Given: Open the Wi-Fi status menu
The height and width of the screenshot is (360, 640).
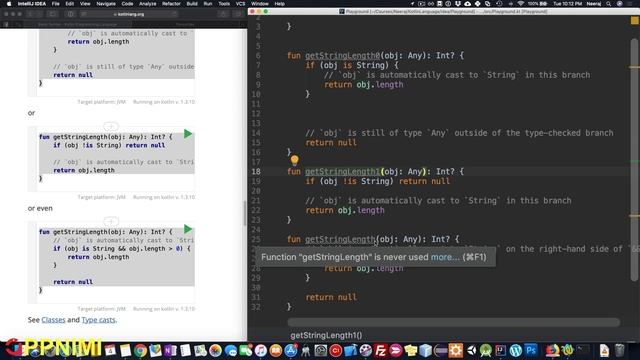Looking at the screenshot, I should tap(520, 4).
